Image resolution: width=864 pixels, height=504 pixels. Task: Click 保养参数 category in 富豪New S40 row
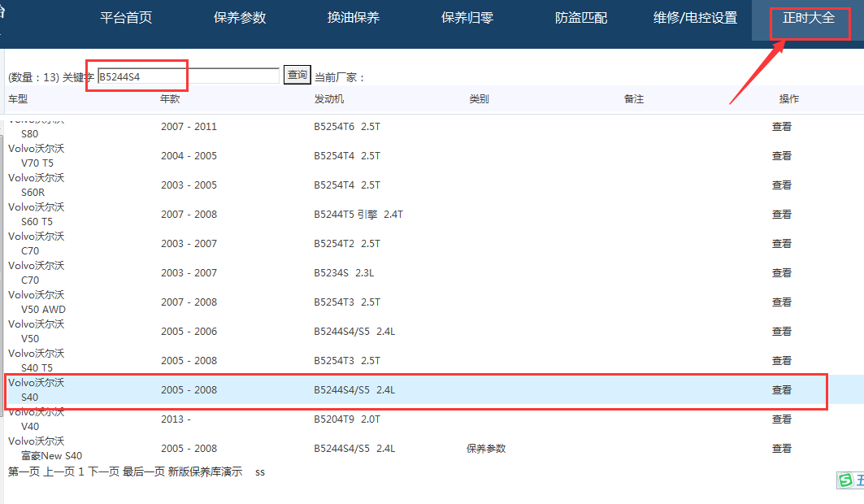(x=486, y=449)
